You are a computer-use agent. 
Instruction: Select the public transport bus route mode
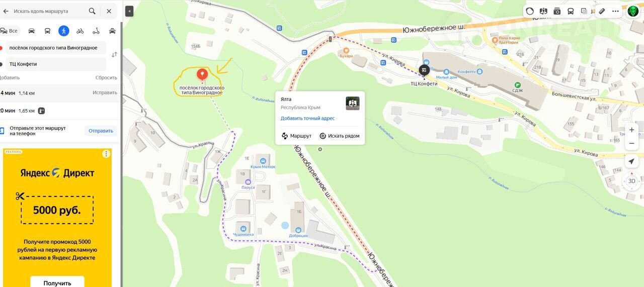[47, 31]
